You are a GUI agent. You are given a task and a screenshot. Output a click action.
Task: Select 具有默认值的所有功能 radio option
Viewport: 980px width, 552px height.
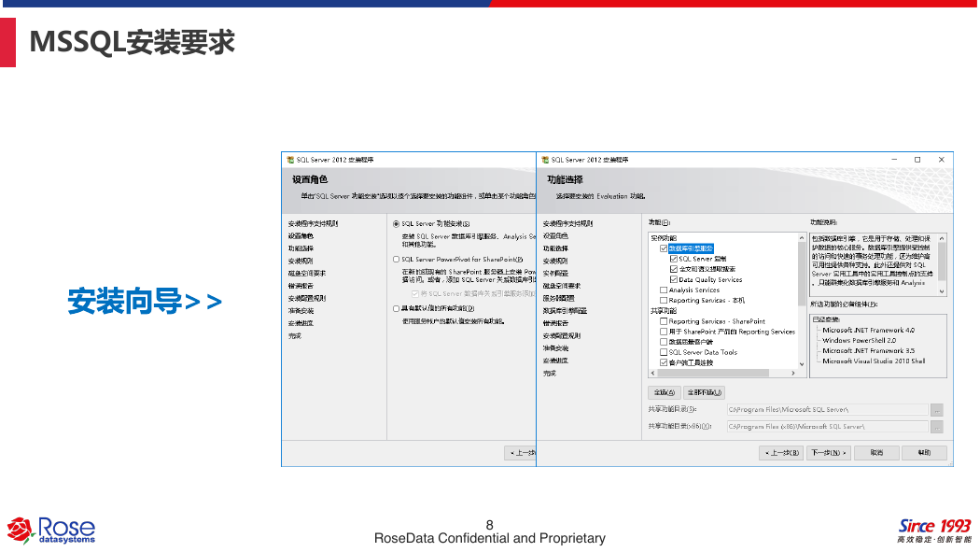pyautogui.click(x=397, y=309)
